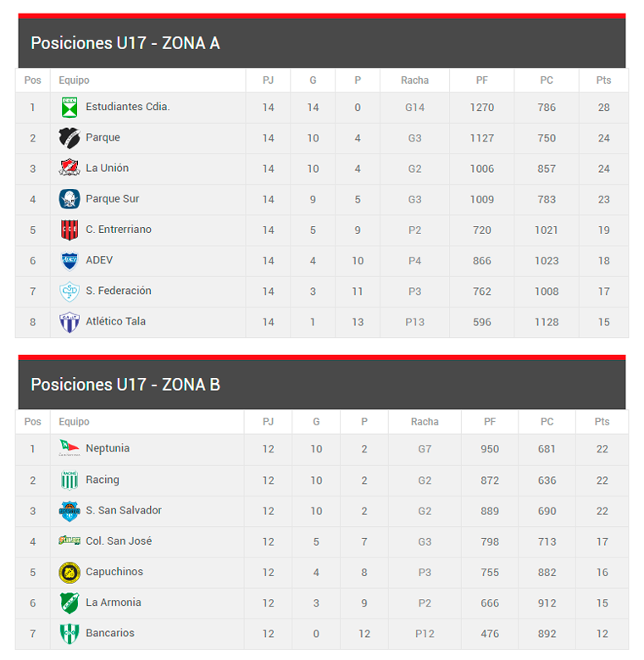Click the Atlético Tala team crest

click(69, 322)
